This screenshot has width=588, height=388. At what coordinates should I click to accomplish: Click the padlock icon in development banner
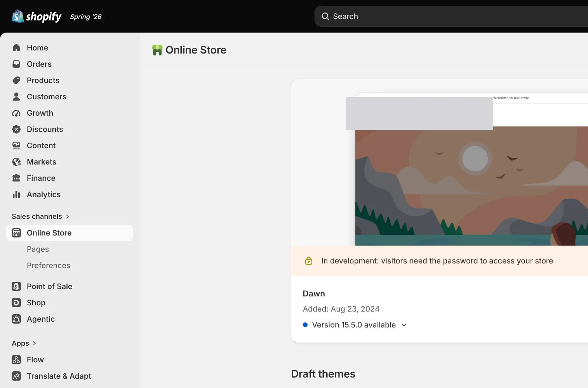(x=309, y=261)
